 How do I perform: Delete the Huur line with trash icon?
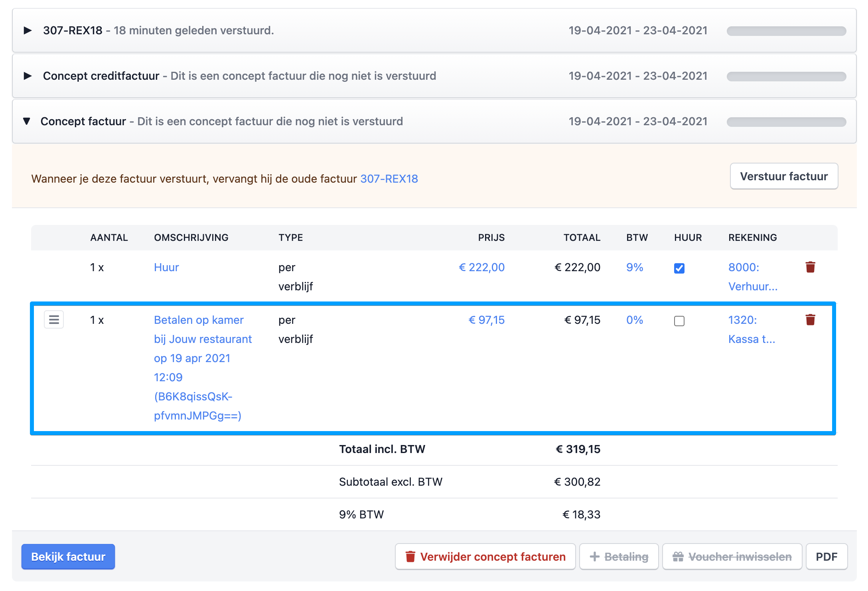click(810, 267)
